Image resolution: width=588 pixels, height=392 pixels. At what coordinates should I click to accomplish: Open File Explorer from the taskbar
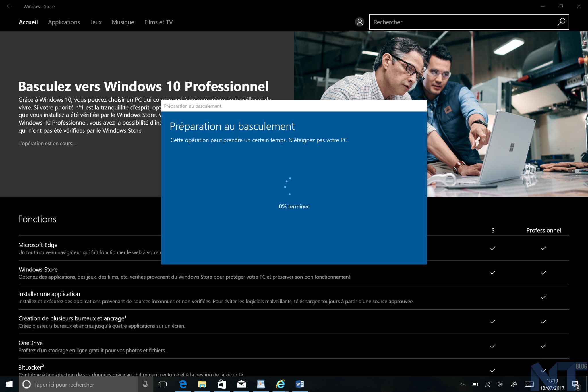pyautogui.click(x=202, y=384)
